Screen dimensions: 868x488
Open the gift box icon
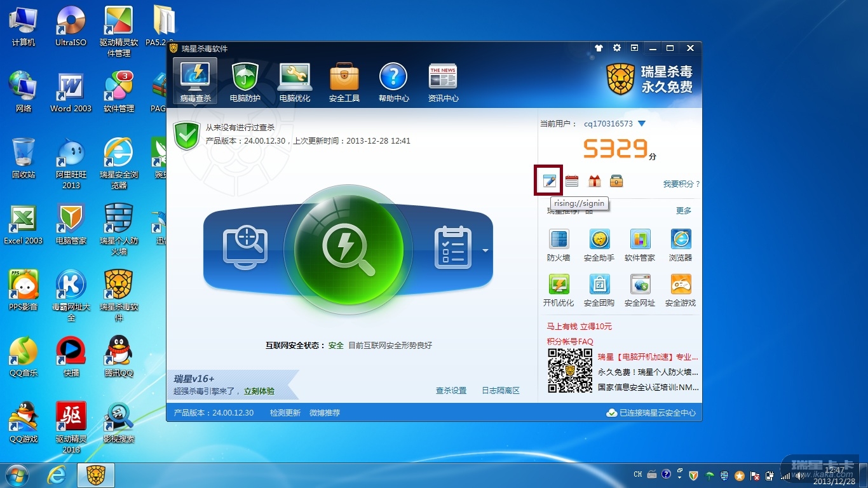coord(594,182)
